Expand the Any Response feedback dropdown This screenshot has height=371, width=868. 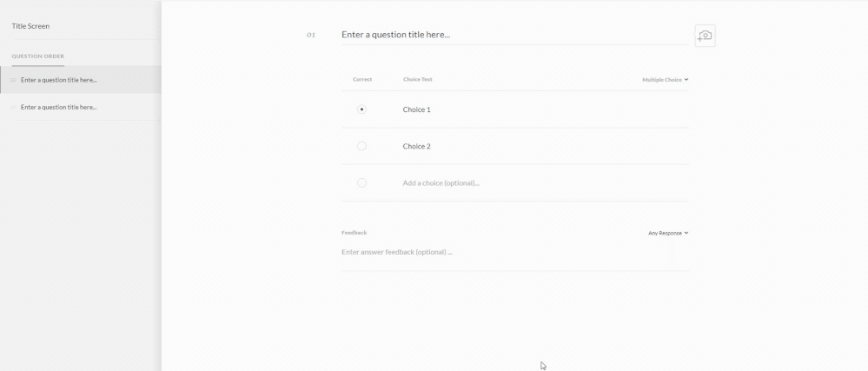tap(667, 233)
